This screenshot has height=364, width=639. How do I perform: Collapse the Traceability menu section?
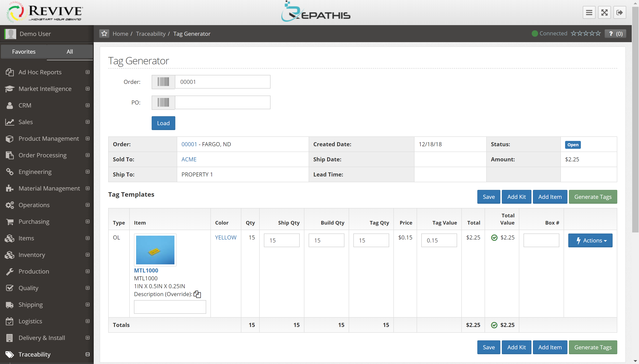click(x=88, y=354)
